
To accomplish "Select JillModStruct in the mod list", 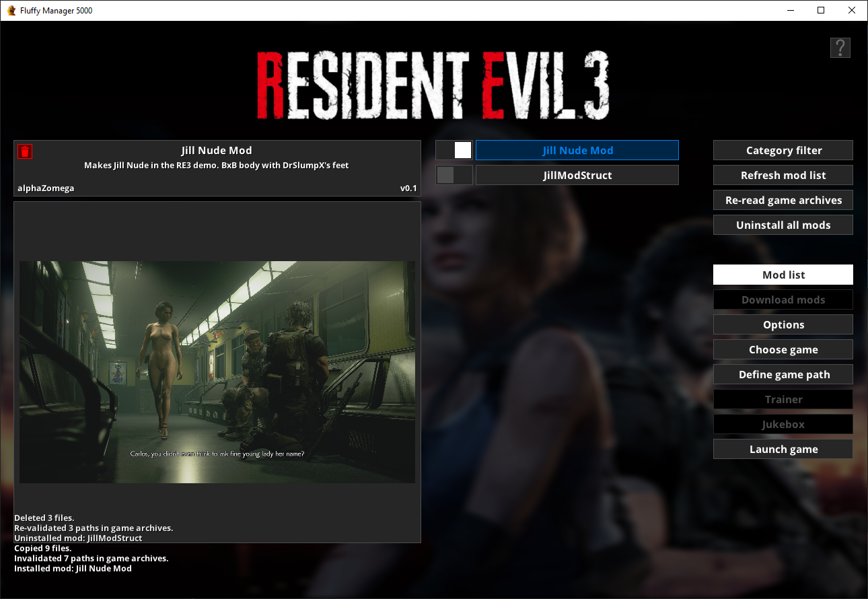I will point(577,175).
